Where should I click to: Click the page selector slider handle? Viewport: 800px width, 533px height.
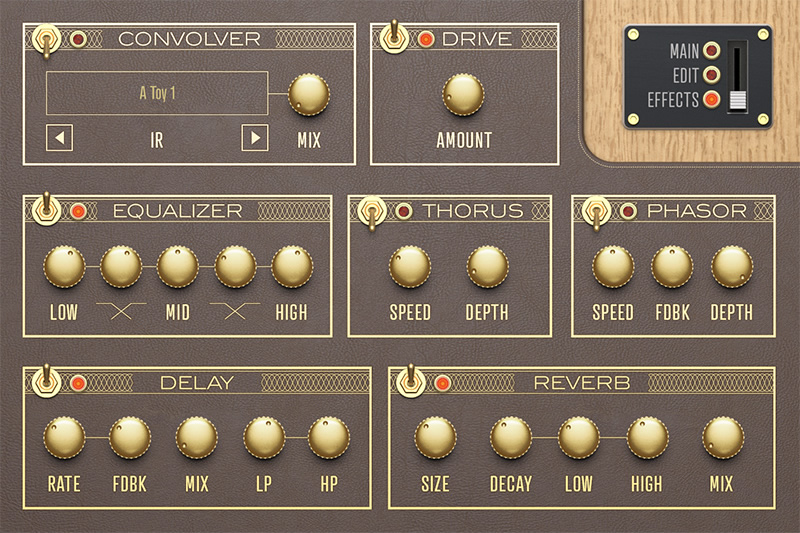pyautogui.click(x=738, y=101)
